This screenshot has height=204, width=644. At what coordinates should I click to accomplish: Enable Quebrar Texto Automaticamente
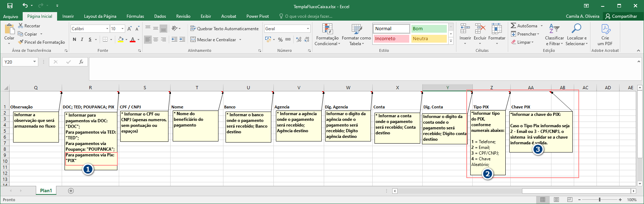224,28
